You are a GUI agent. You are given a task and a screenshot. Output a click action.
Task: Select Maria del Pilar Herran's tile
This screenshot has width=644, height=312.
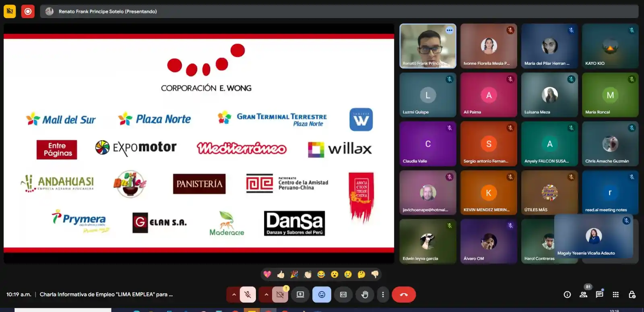tap(549, 46)
